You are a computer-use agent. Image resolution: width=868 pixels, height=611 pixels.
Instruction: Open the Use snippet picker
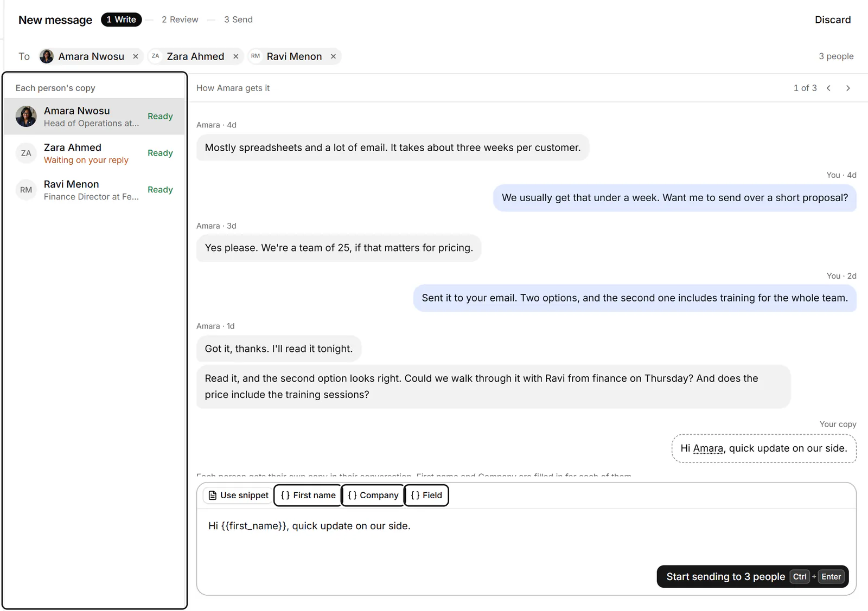pyautogui.click(x=239, y=496)
